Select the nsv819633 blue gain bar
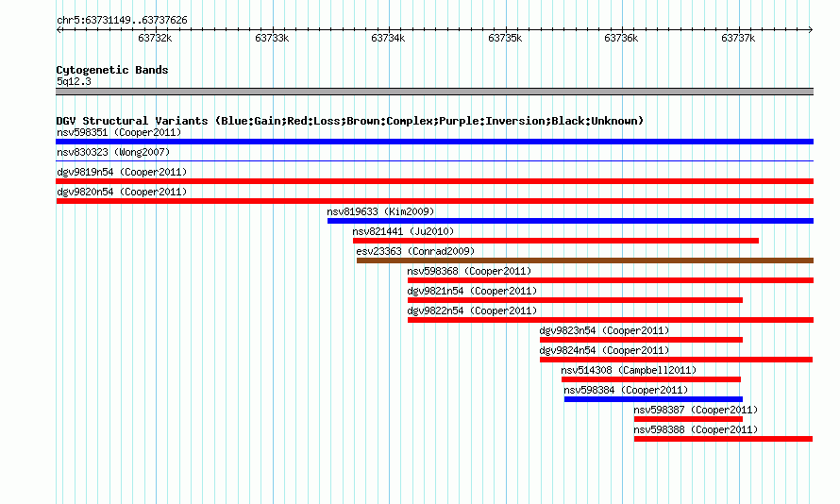 [570, 221]
